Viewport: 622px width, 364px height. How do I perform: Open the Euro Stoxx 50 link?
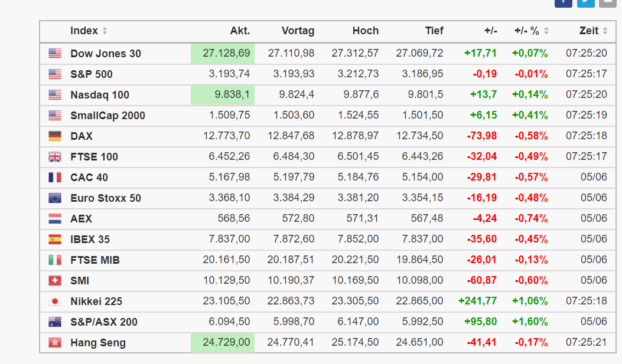tap(106, 198)
